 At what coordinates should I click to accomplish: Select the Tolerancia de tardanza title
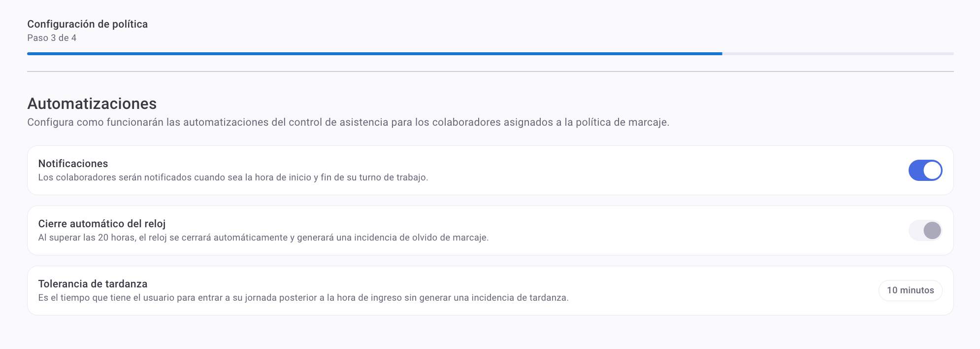93,284
